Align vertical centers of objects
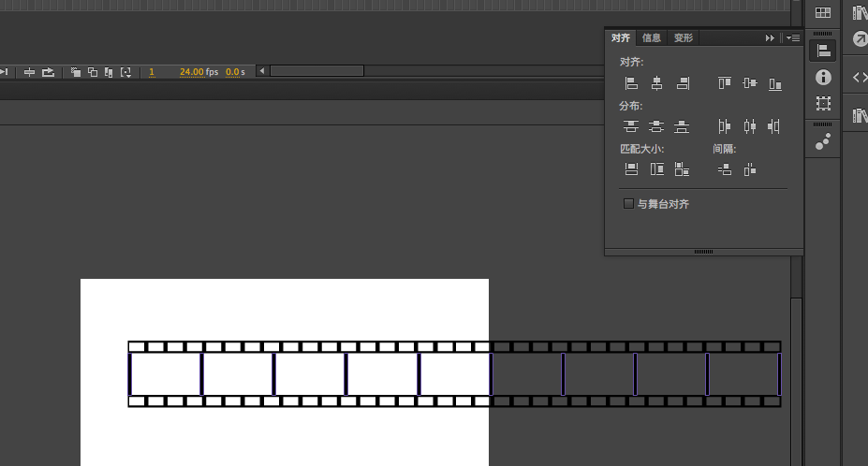This screenshot has height=466, width=868. (x=749, y=83)
